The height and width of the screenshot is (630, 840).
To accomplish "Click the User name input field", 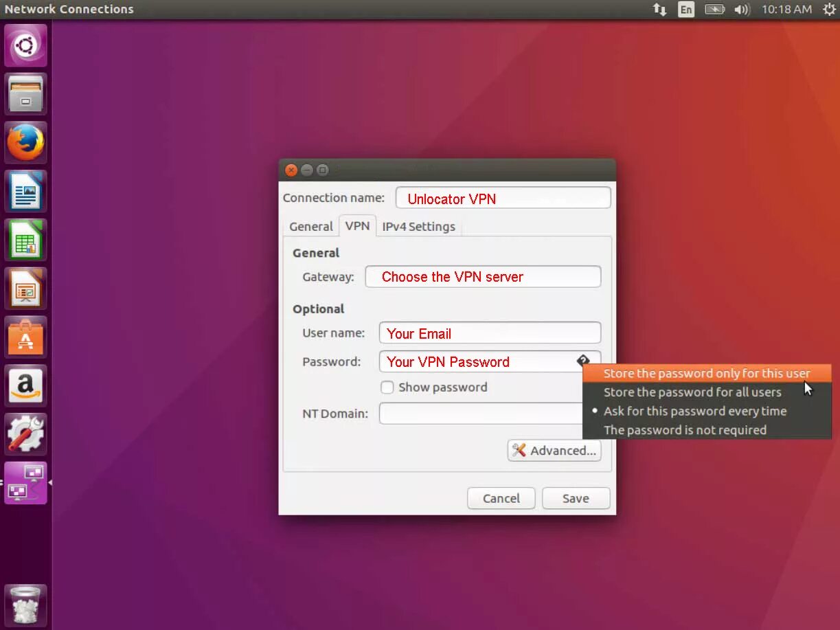I will (x=490, y=333).
